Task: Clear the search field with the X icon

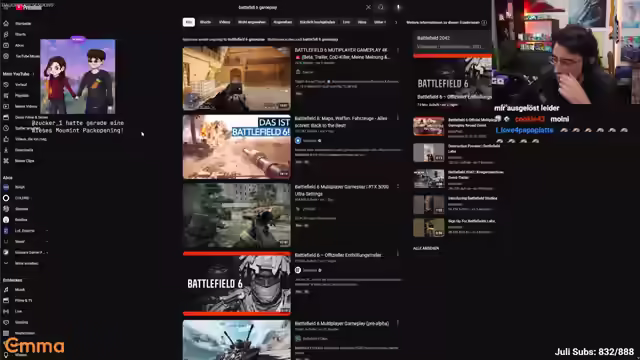Action: (368, 7)
